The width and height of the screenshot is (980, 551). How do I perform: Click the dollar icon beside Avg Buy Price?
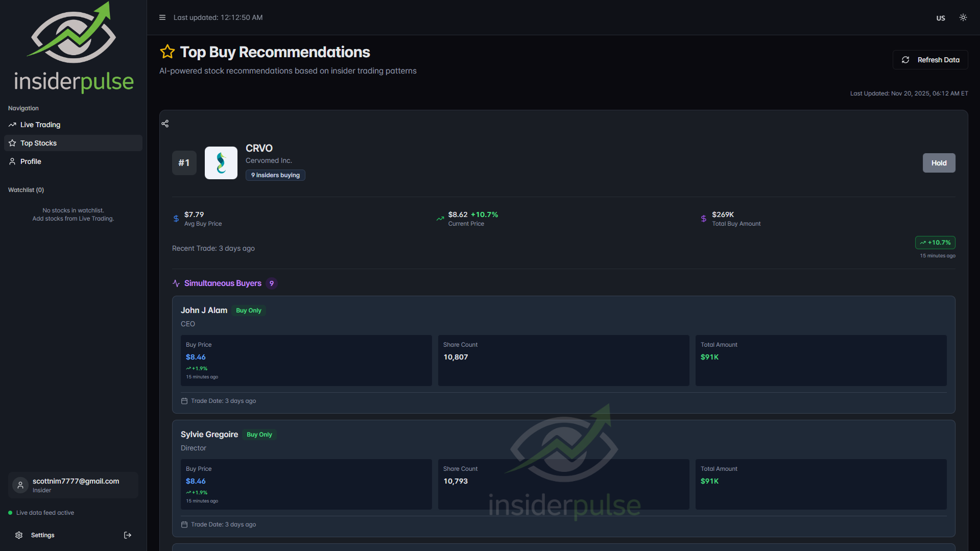176,218
